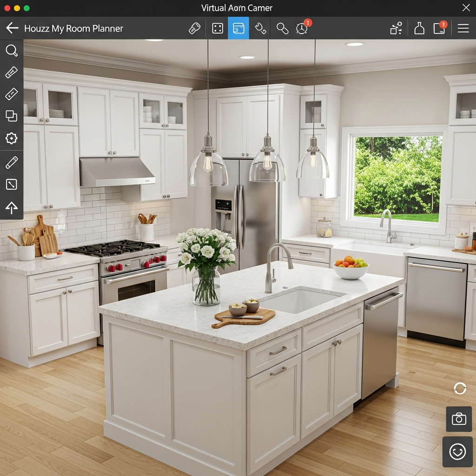This screenshot has height=476, width=476.
Task: Open the hamburger menu in top bar
Action: [463, 28]
